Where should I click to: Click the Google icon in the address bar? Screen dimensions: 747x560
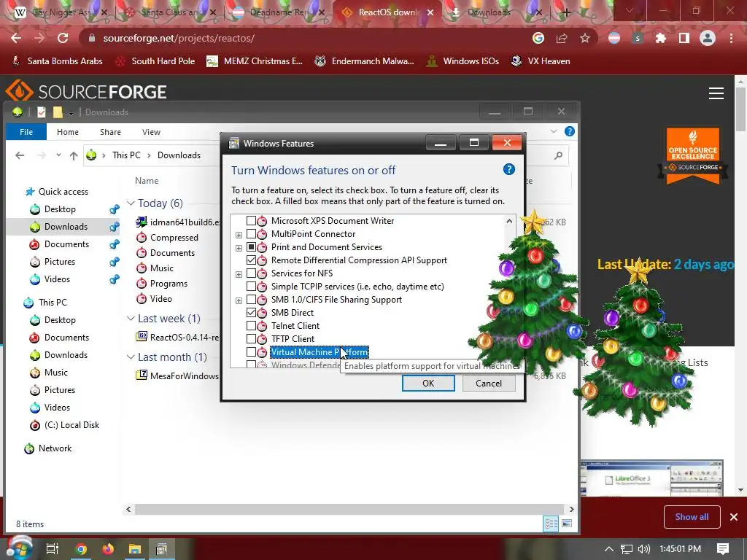click(x=538, y=38)
